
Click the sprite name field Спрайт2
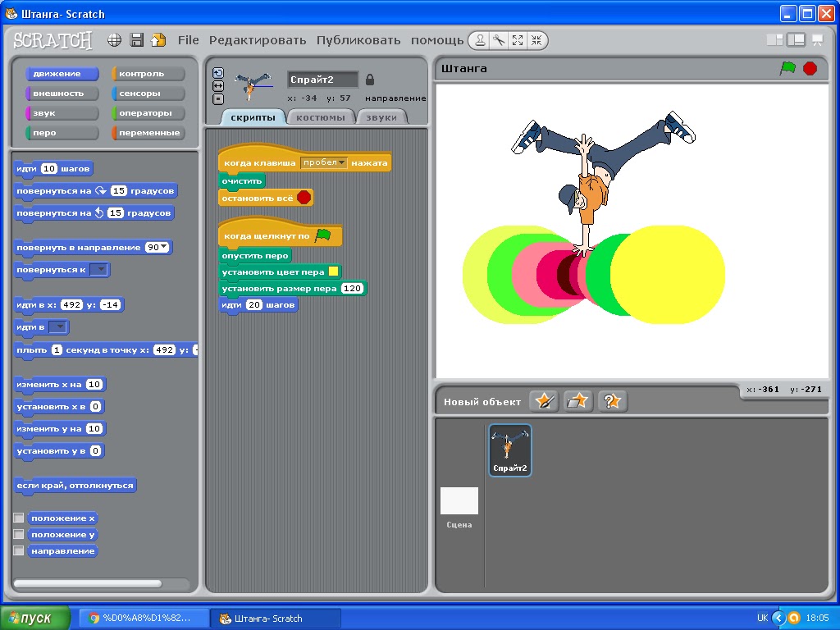pyautogui.click(x=322, y=80)
